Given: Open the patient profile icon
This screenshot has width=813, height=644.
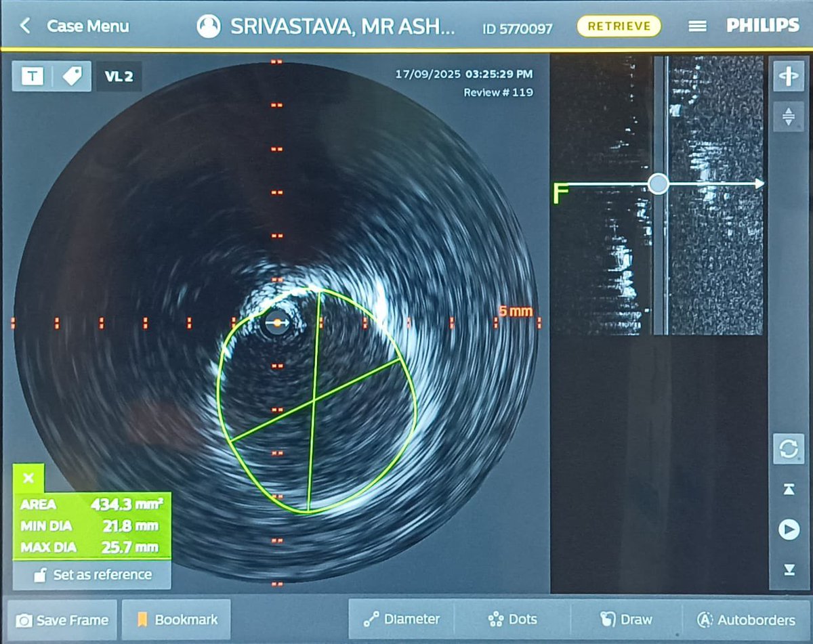Looking at the screenshot, I should tap(209, 26).
